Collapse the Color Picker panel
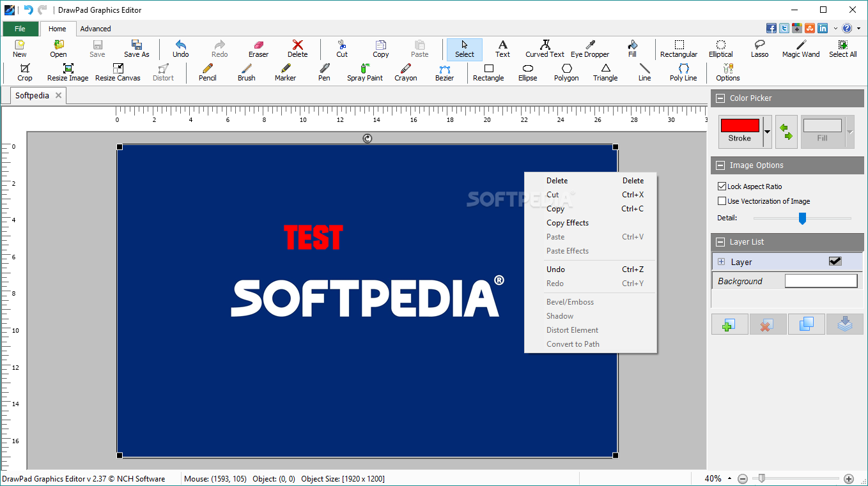Image resolution: width=868 pixels, height=486 pixels. coord(720,98)
